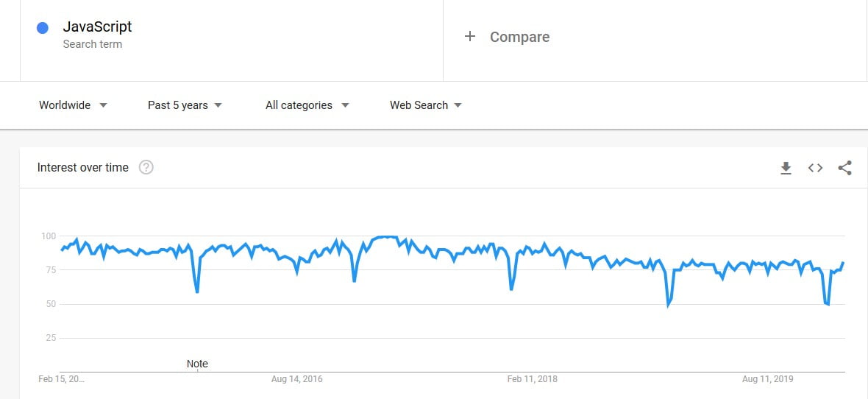The height and width of the screenshot is (399, 868).
Task: Click the Note marker on the timeline
Action: 197,364
